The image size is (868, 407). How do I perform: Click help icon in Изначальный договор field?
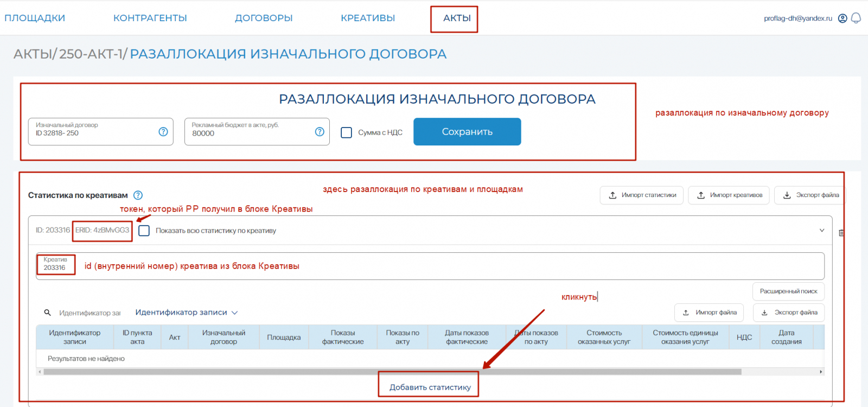point(163,132)
